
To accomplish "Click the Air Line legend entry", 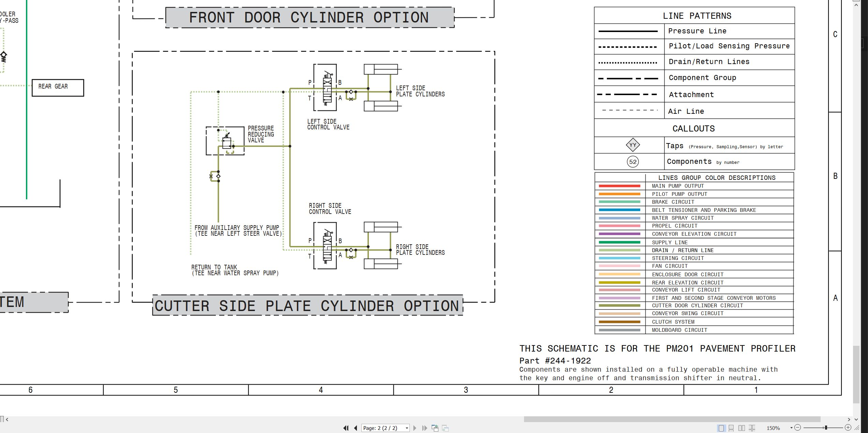I will [686, 111].
